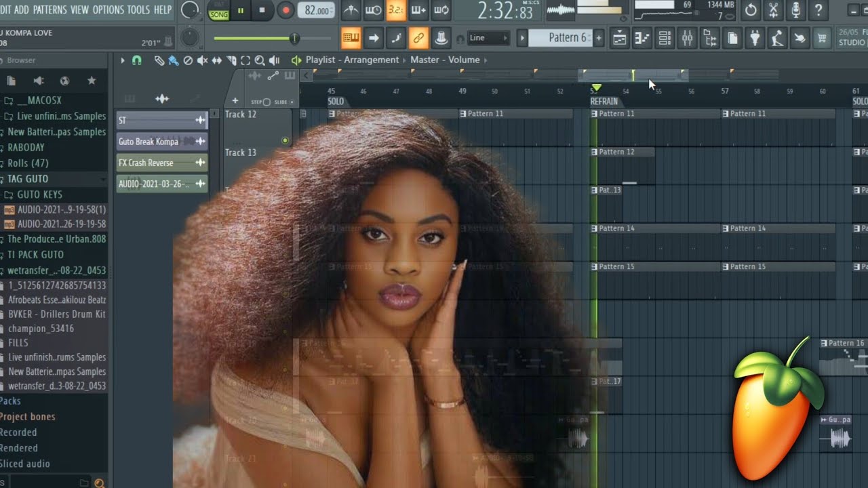The height and width of the screenshot is (488, 868).
Task: Pause playback with the pause button
Action: 240,10
